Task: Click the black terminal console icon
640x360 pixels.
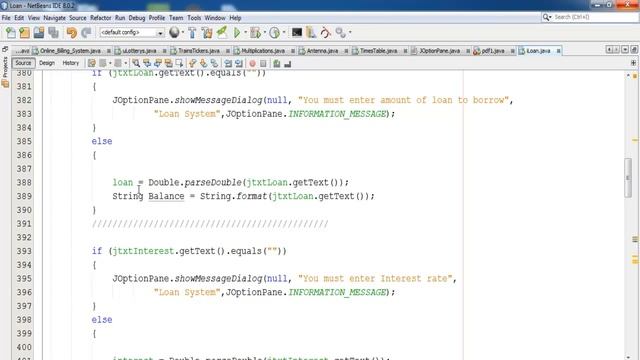Action: point(297,32)
